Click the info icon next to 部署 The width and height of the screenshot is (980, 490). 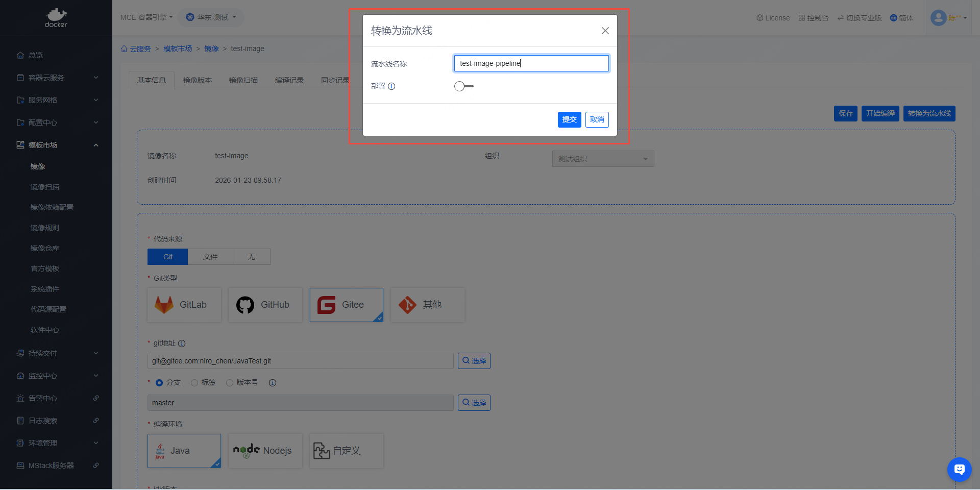[x=391, y=86]
